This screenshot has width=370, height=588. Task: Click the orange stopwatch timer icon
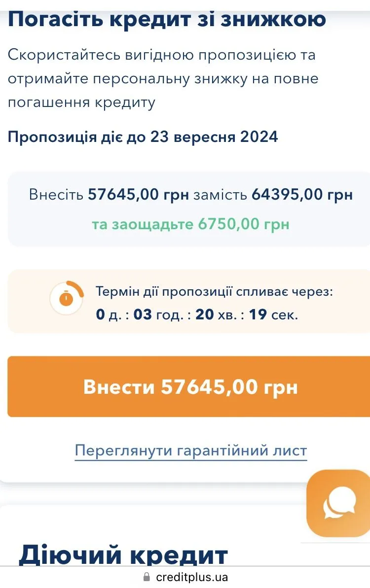coord(67,298)
